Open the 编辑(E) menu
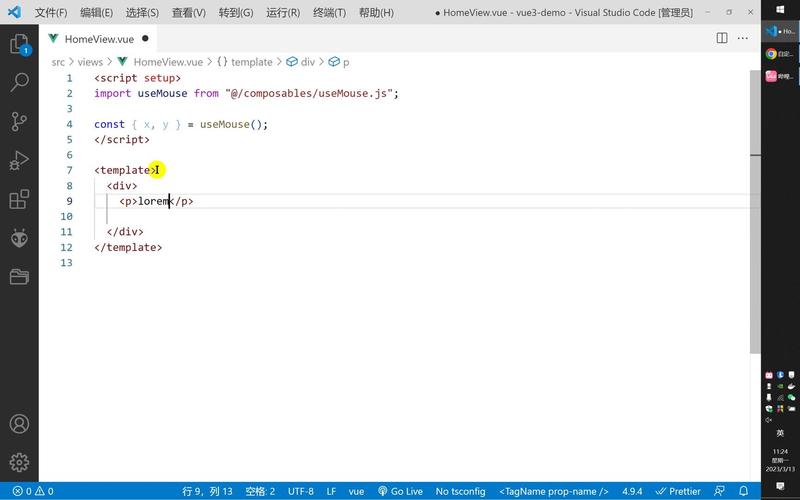The image size is (800, 500). click(x=96, y=12)
